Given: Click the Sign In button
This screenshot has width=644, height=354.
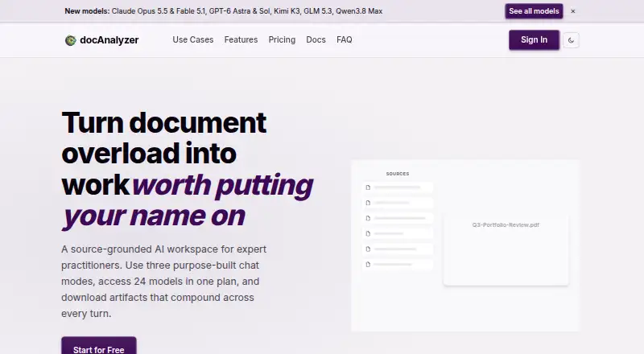Looking at the screenshot, I should (x=534, y=40).
